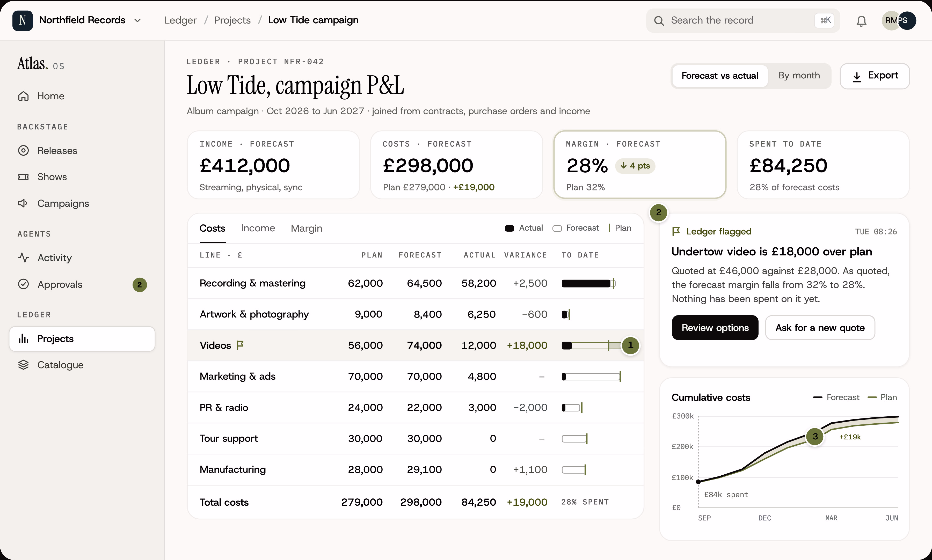Click the PS user avatar
The width and height of the screenshot is (932, 560).
[x=907, y=20]
